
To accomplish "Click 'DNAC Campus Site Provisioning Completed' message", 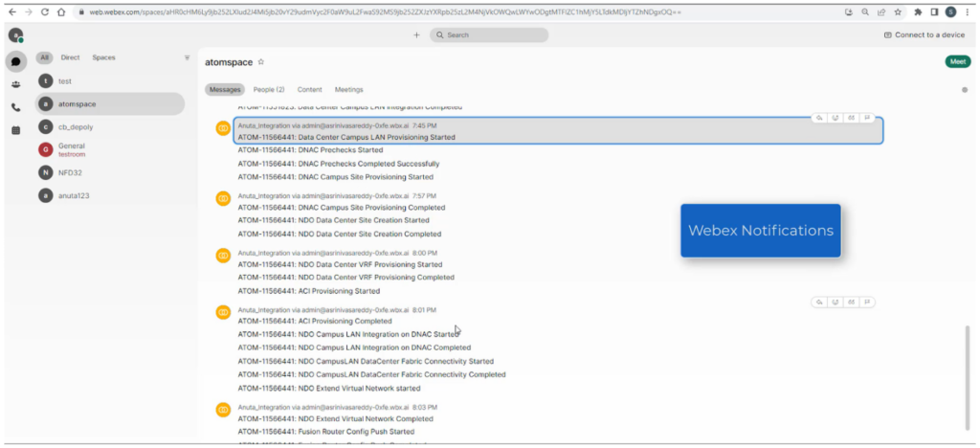I will point(342,207).
